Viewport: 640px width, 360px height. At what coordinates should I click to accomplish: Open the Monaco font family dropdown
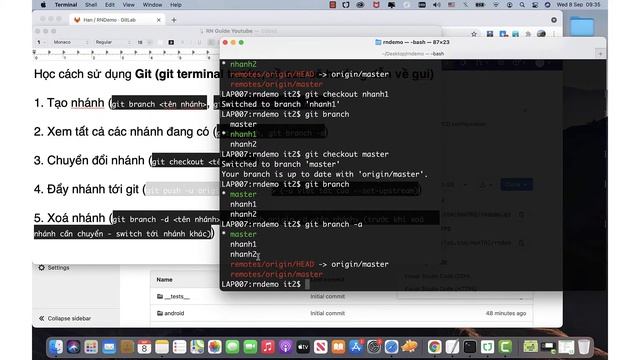pos(70,42)
